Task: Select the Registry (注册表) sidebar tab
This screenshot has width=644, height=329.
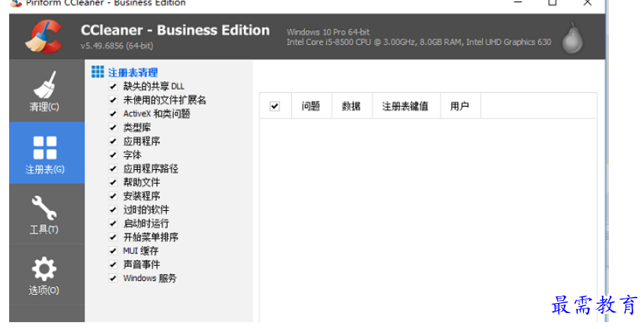Action: (46, 152)
